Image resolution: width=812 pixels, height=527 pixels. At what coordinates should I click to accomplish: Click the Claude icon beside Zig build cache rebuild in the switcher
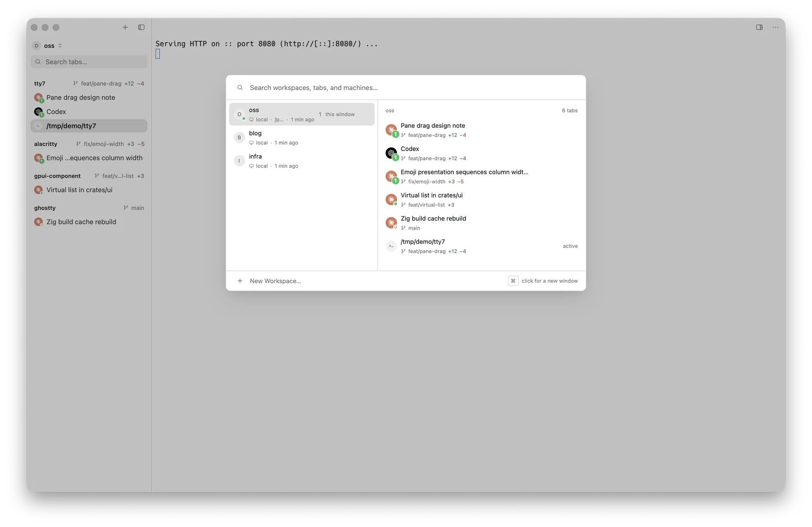pyautogui.click(x=391, y=223)
